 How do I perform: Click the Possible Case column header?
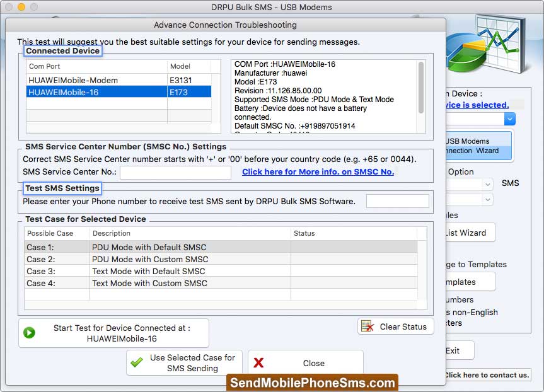coord(57,233)
